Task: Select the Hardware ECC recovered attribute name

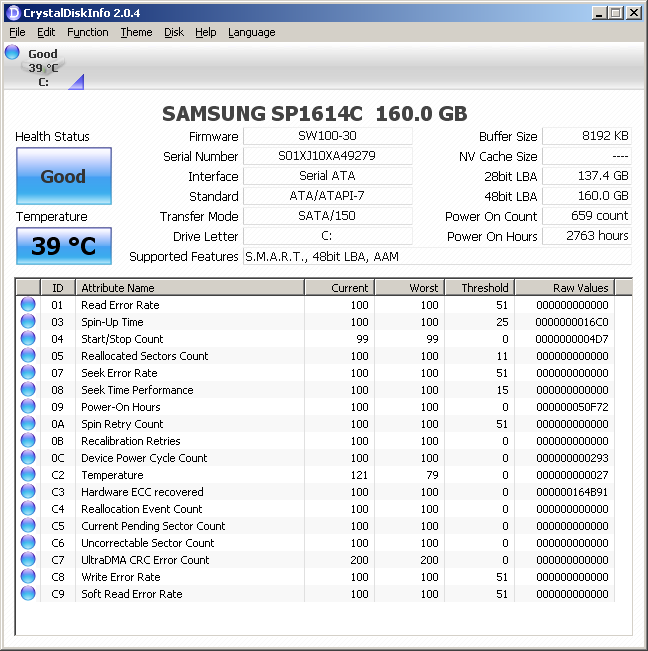Action: 142,492
